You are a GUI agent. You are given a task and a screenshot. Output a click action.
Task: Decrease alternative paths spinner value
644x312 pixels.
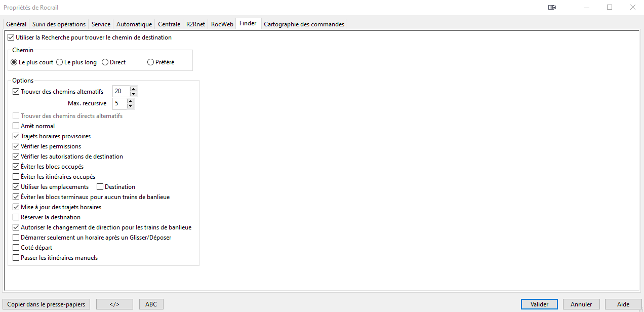click(x=134, y=94)
